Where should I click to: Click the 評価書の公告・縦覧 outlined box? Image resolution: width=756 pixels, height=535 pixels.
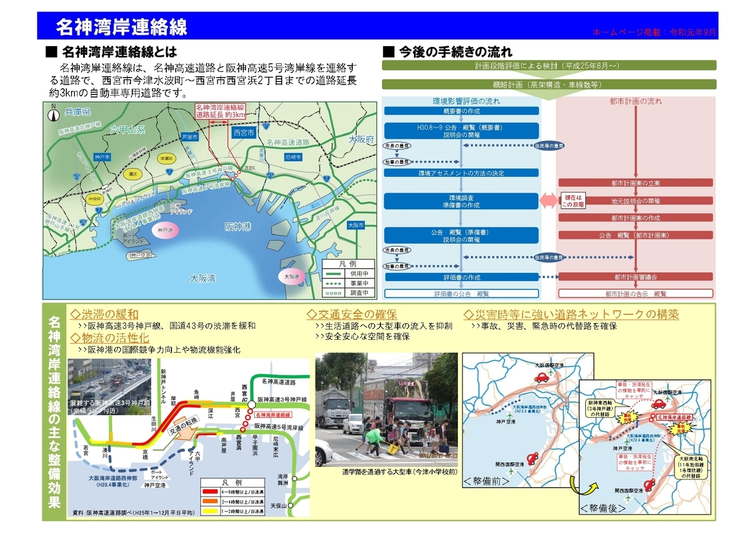tap(462, 294)
